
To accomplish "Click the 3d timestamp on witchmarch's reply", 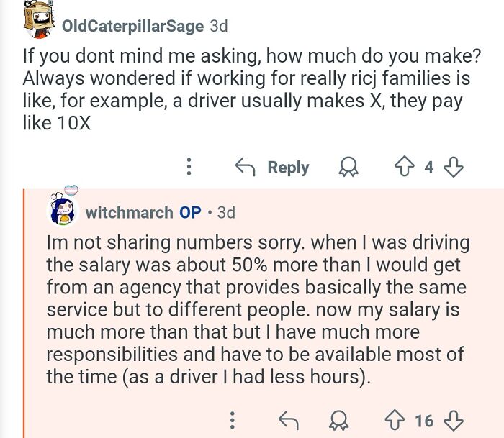I will coord(226,212).
